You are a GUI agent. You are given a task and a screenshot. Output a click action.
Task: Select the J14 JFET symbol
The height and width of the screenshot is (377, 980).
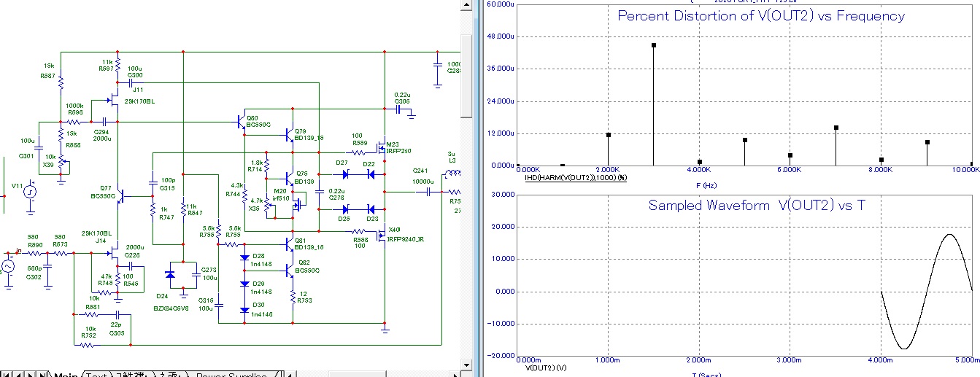coord(114,254)
